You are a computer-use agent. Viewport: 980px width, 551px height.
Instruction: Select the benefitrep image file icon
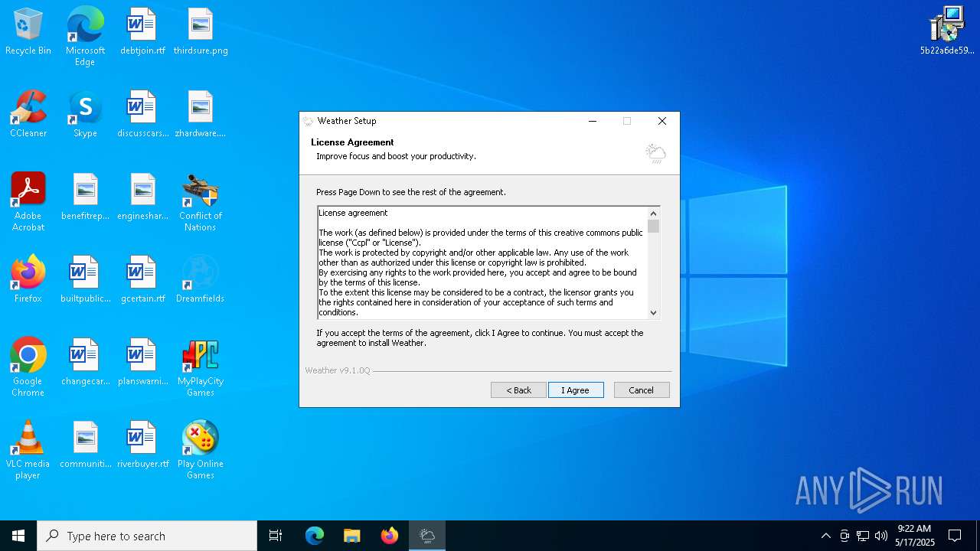click(x=85, y=197)
